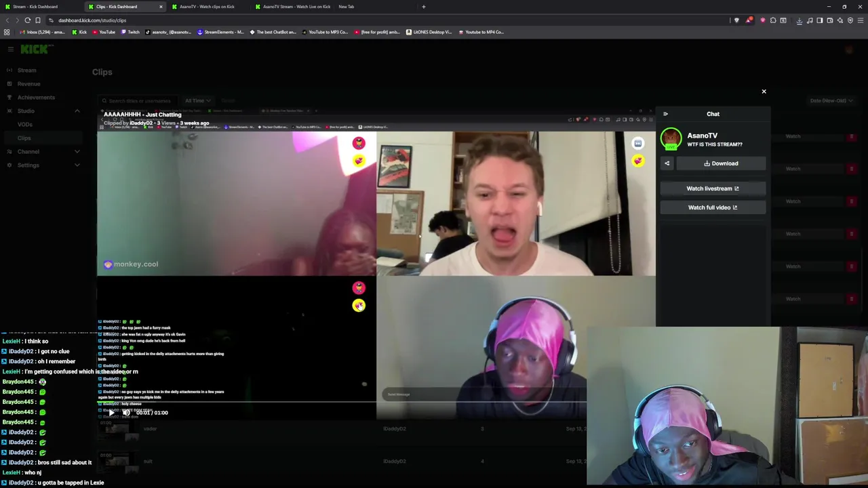
Task: Toggle the Kick sidebar hamburger menu
Action: click(11, 49)
